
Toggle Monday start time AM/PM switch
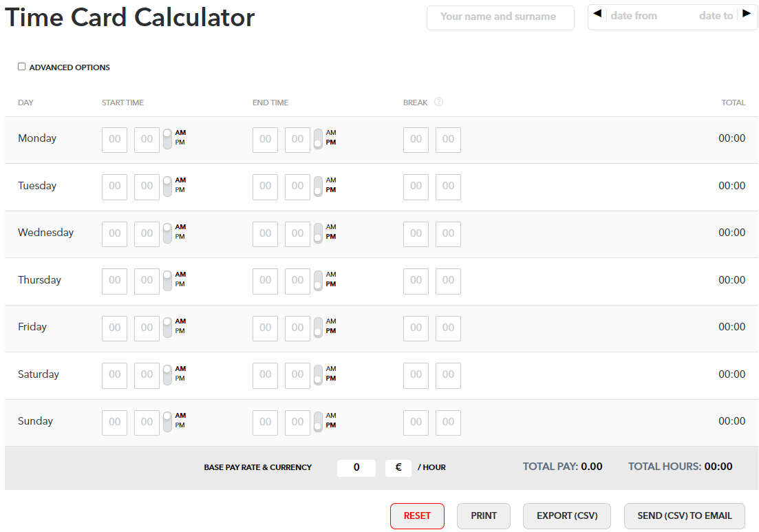tap(167, 138)
